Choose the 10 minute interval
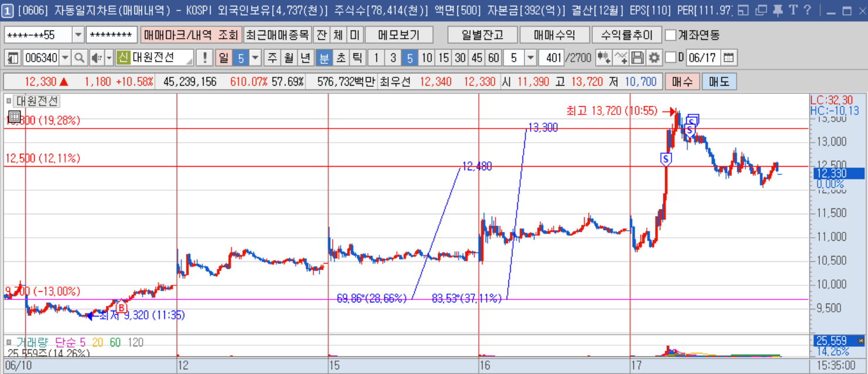This screenshot has width=868, height=374. [x=426, y=58]
